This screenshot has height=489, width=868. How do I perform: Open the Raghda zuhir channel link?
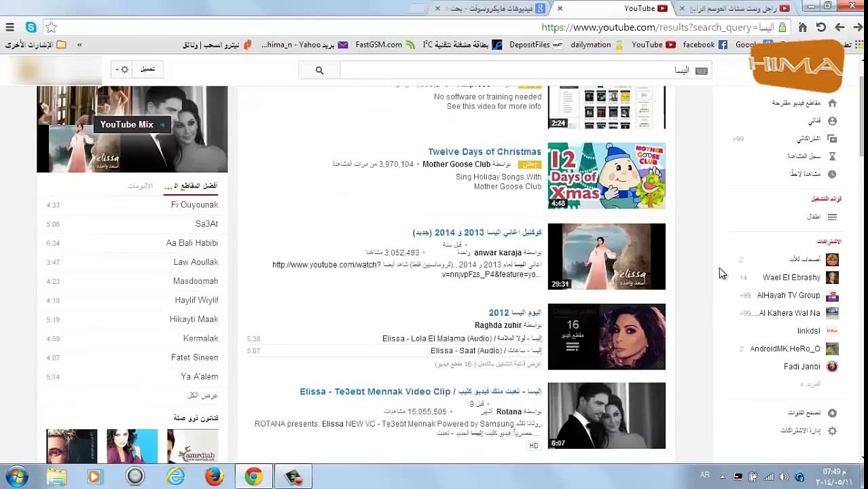click(x=498, y=325)
